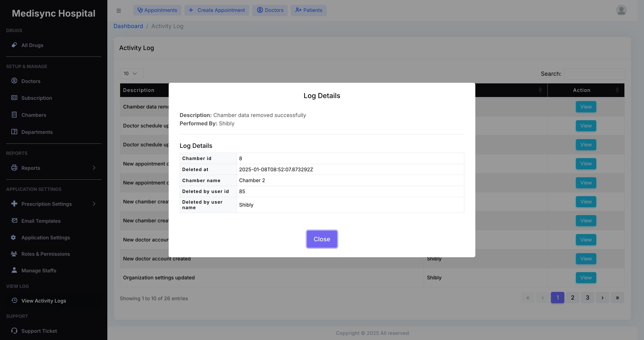644x340 pixels.
Task: Click the Subscription card icon in sidebar
Action: pyautogui.click(x=14, y=98)
